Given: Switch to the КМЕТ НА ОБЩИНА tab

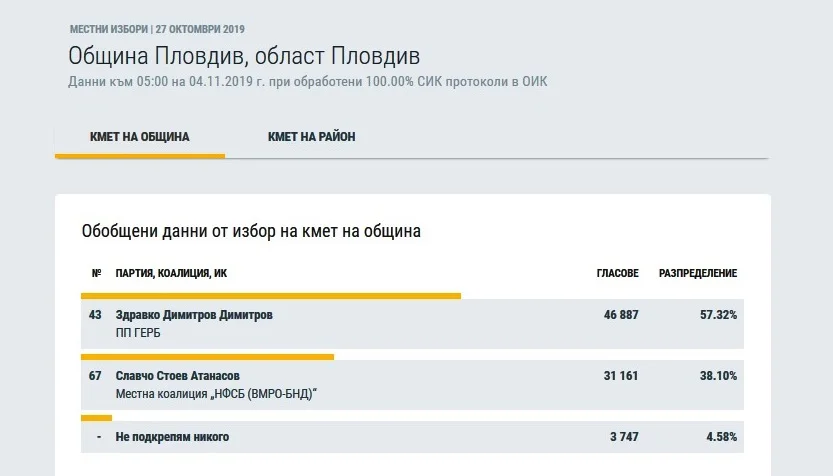Looking at the screenshot, I should pos(140,137).
